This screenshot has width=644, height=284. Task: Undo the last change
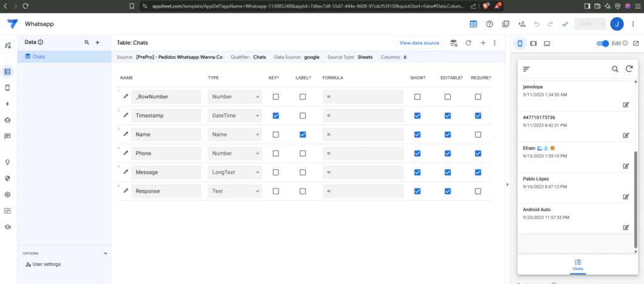click(536, 25)
